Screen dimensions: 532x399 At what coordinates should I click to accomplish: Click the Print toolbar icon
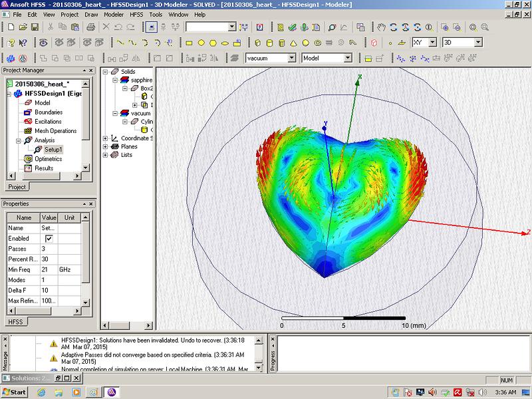[91, 27]
